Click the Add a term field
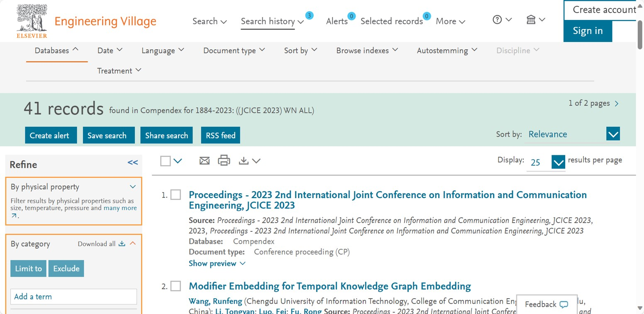 [73, 297]
